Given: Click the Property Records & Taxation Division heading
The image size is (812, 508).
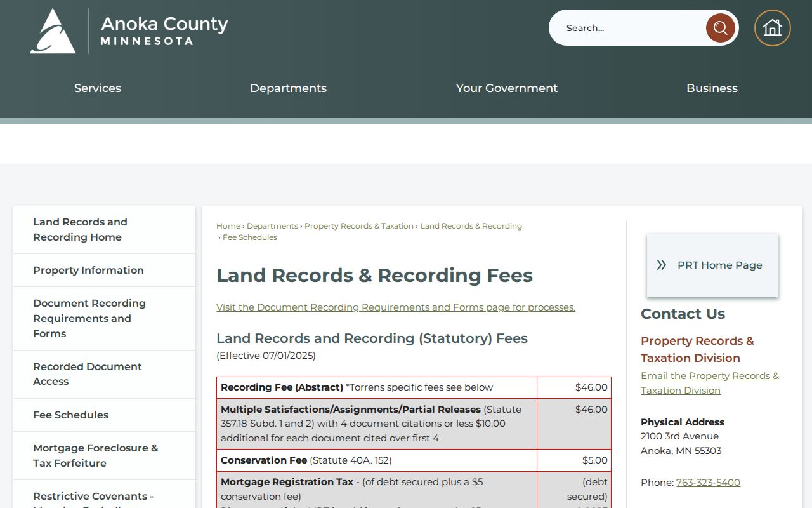Looking at the screenshot, I should (697, 349).
